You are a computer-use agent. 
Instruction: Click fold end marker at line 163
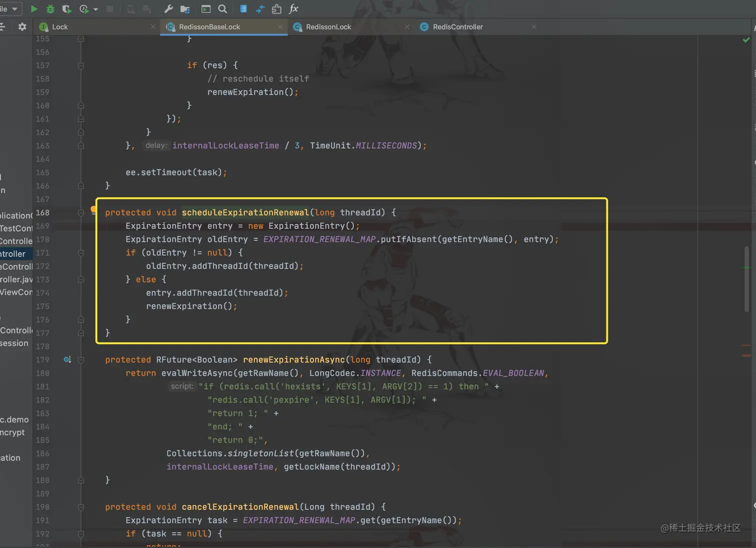click(81, 146)
